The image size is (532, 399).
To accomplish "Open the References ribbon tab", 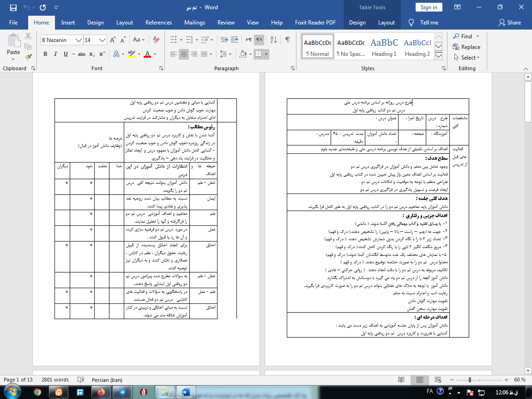I will (158, 23).
